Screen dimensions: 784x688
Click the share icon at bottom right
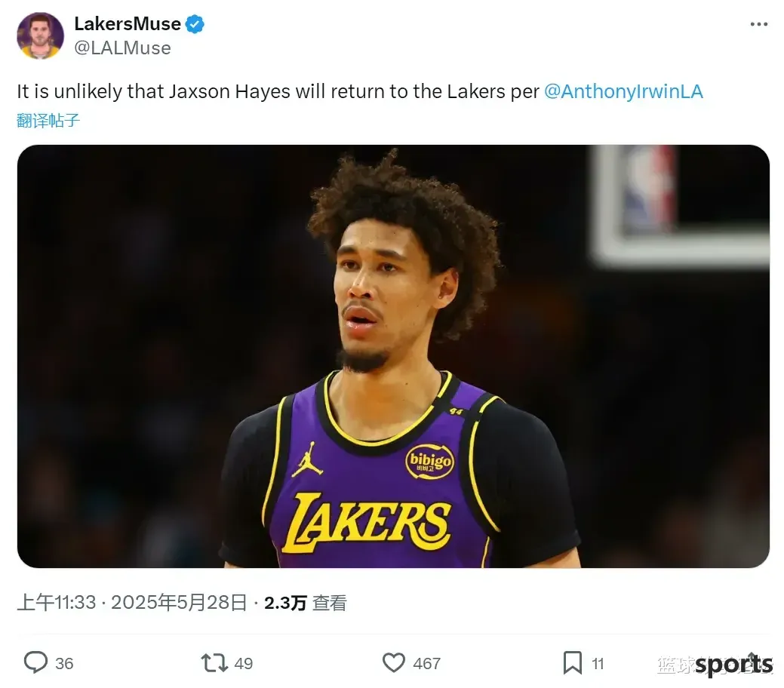click(752, 662)
